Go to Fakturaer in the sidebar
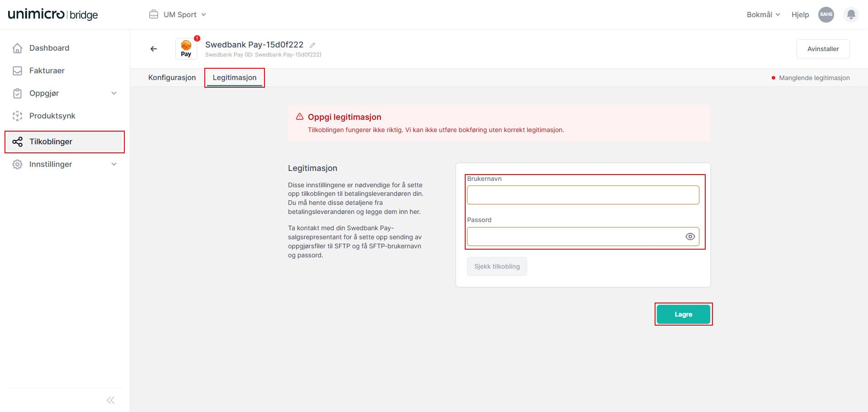Viewport: 868px width, 412px height. 47,71
